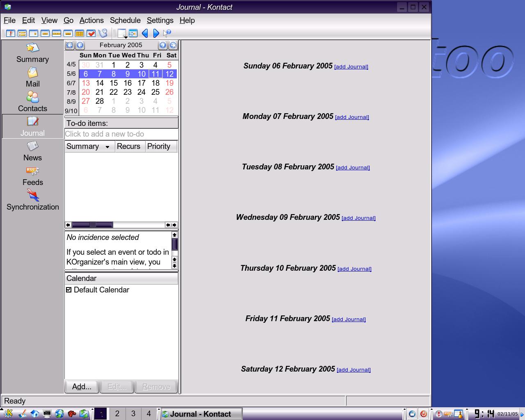Switch to the Week view toolbar icon
Image resolution: width=525 pixels, height=420 pixels.
tap(57, 33)
